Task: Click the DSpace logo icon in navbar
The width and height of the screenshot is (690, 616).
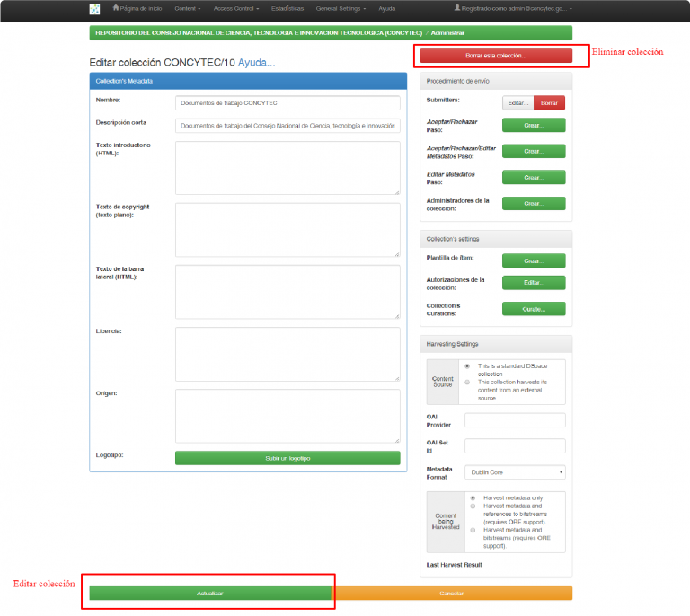Action: (94, 9)
